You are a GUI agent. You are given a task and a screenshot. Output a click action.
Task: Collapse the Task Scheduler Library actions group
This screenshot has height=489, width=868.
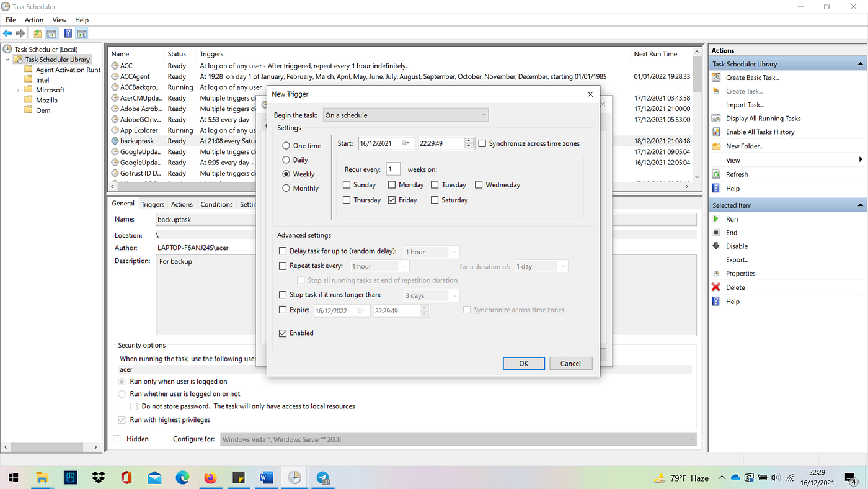pos(861,63)
